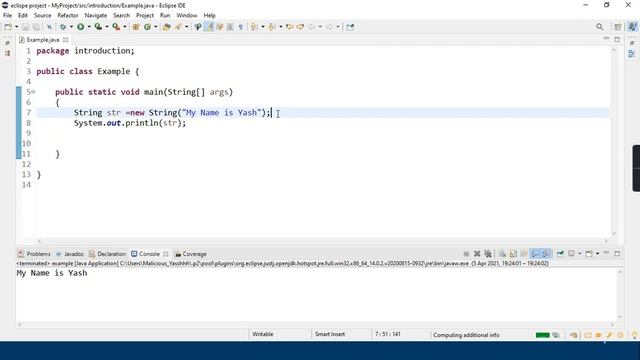The height and width of the screenshot is (360, 640).
Task: Click the Last Edit Location arrow icon
Action: click(x=289, y=27)
